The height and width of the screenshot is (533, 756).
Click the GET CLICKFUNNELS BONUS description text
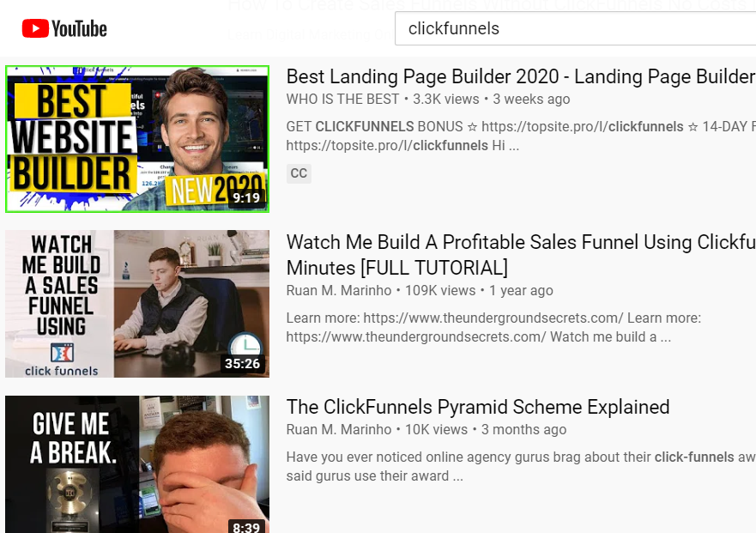[x=521, y=136]
